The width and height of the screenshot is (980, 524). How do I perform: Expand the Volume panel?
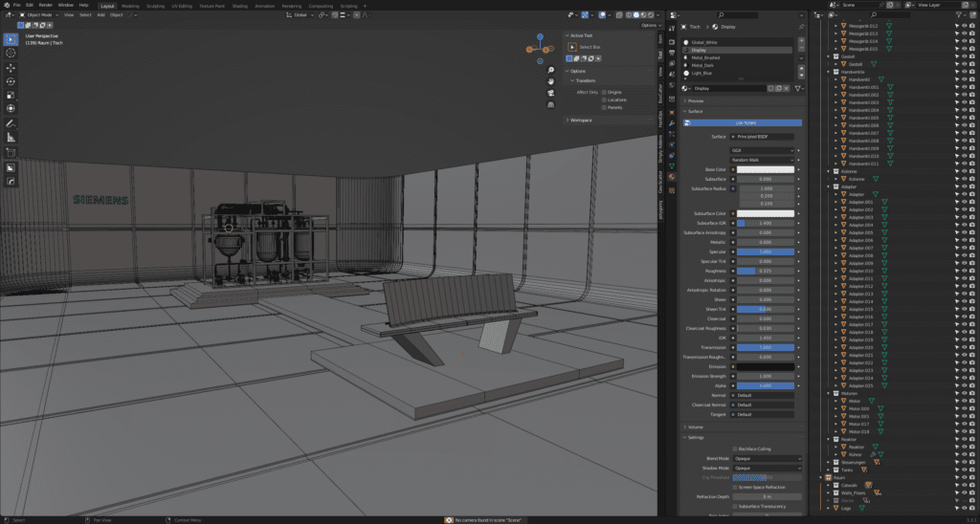695,426
